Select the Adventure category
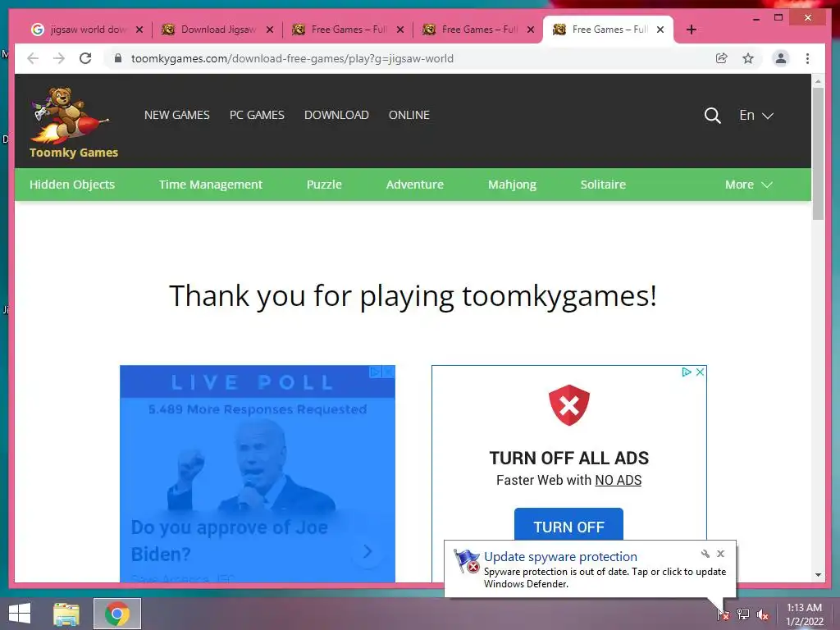Screen dimensions: 840x630 tap(415, 185)
